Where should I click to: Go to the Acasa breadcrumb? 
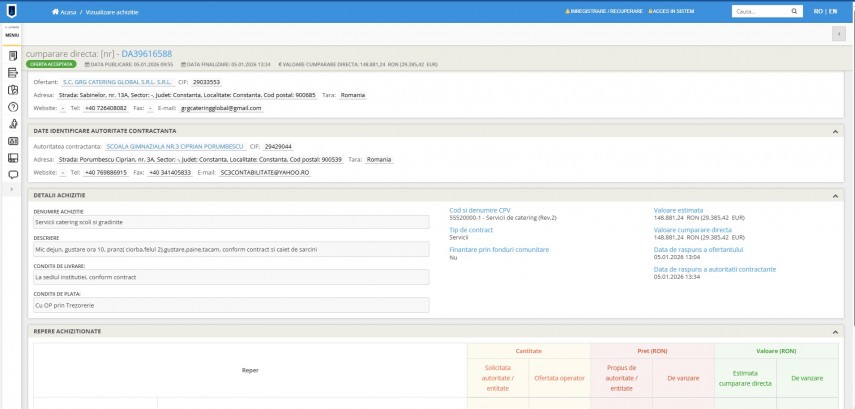pyautogui.click(x=67, y=11)
